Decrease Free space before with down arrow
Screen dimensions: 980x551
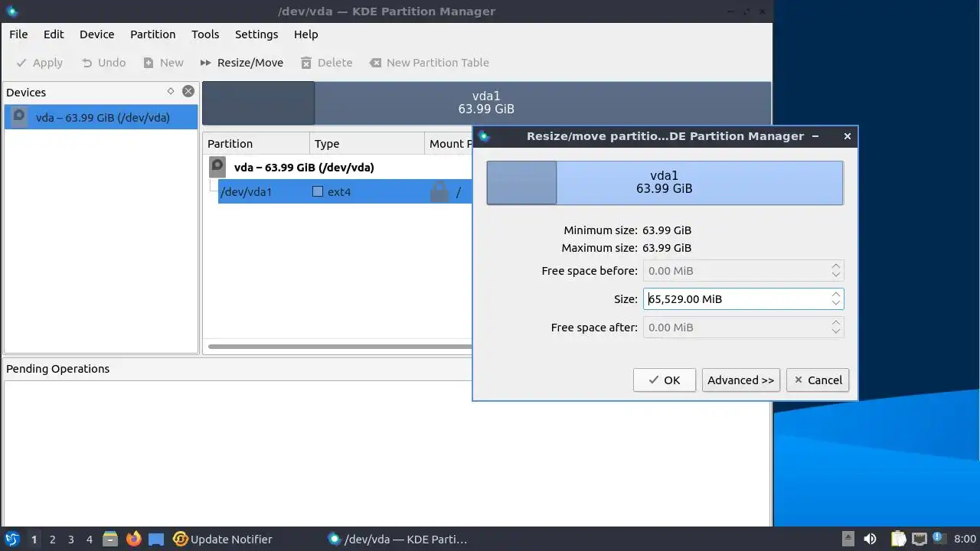[x=836, y=275]
